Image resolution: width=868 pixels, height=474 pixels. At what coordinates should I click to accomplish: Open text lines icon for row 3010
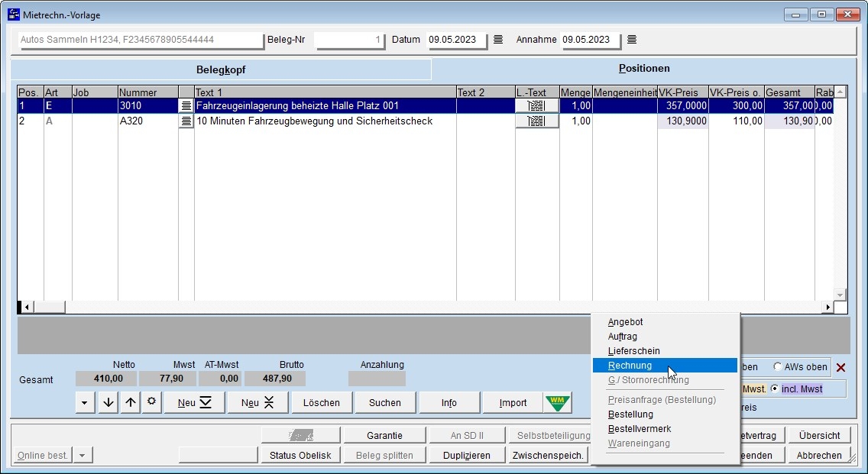(x=186, y=105)
